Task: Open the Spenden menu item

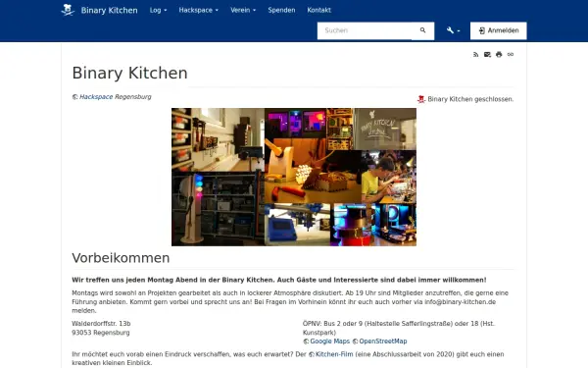Action: tap(281, 10)
